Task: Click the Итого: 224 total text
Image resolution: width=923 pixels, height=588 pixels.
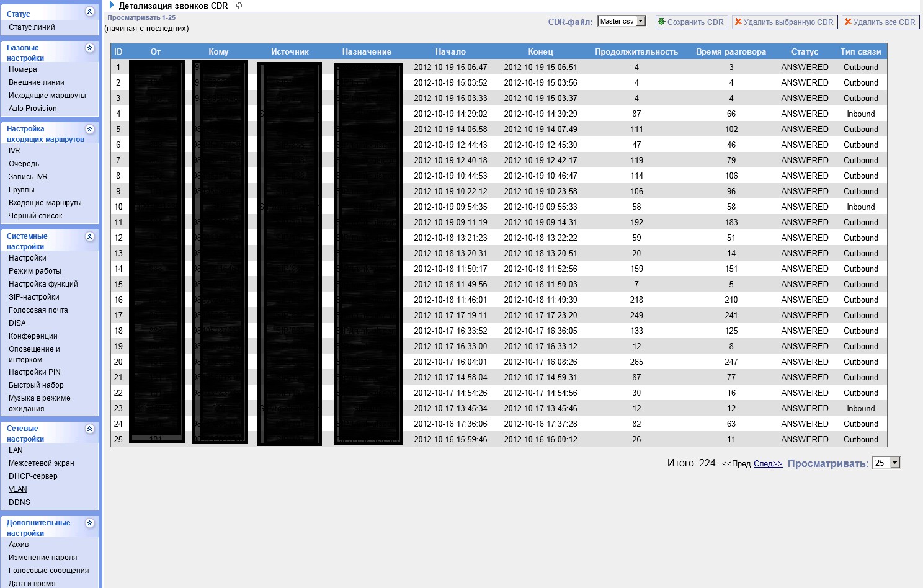Action: pos(691,463)
